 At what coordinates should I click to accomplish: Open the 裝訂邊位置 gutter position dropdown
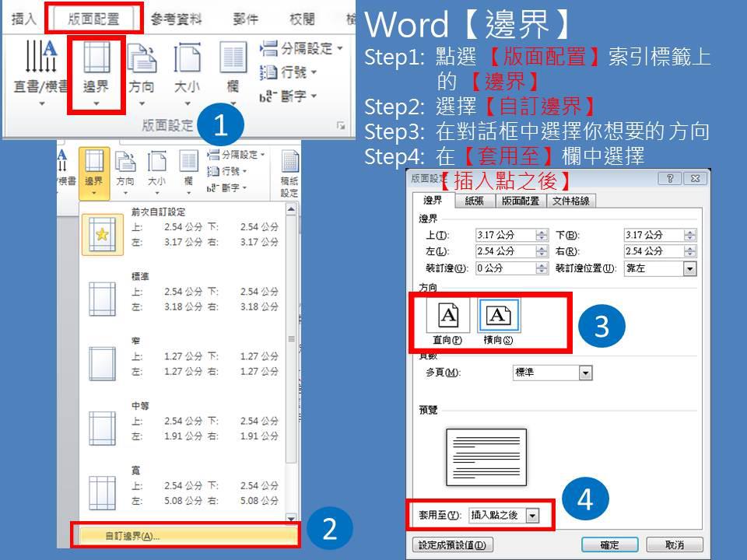pyautogui.click(x=689, y=268)
